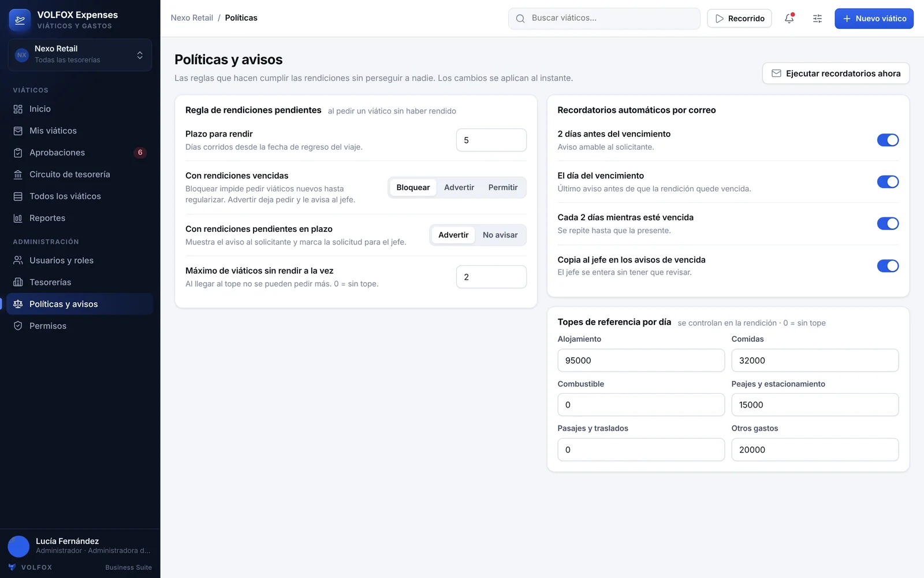Select Permitir for rendiciones vencidas

(503, 187)
